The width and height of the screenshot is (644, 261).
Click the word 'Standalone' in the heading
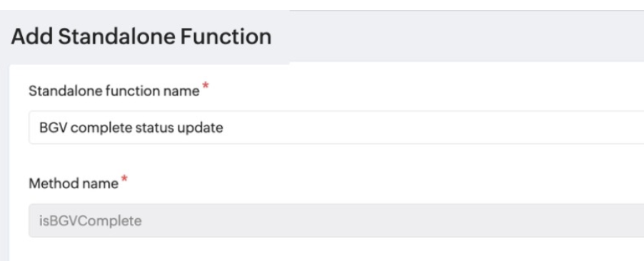116,36
